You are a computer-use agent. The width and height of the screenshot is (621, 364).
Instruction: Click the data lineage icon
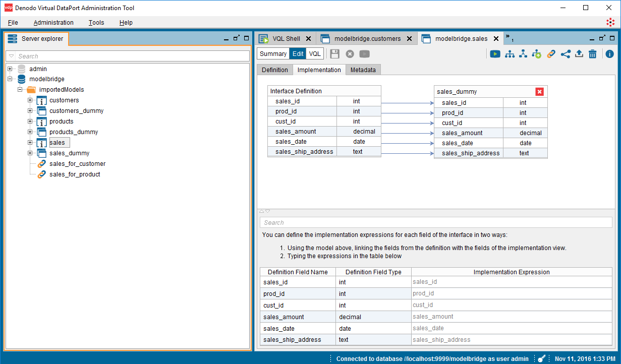(x=523, y=54)
